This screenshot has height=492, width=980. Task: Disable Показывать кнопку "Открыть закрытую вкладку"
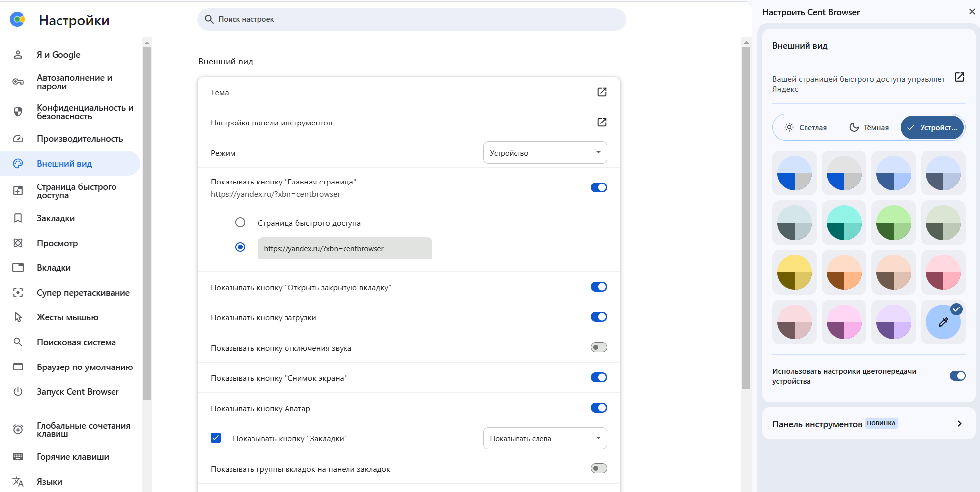pyautogui.click(x=599, y=287)
